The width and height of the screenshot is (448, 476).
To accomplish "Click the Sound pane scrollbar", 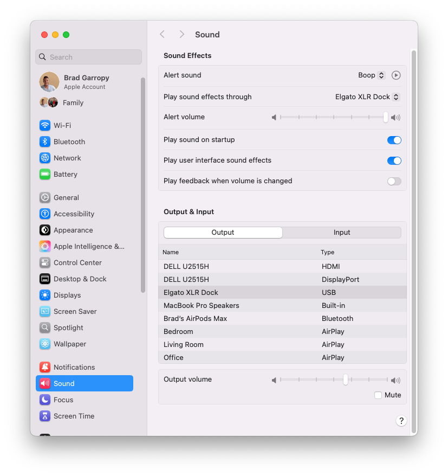I will (413, 242).
